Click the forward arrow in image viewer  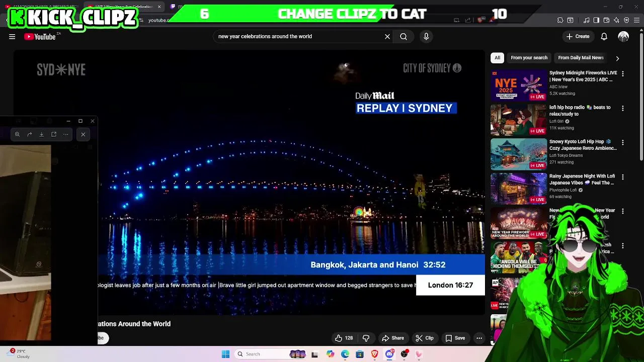click(x=30, y=134)
